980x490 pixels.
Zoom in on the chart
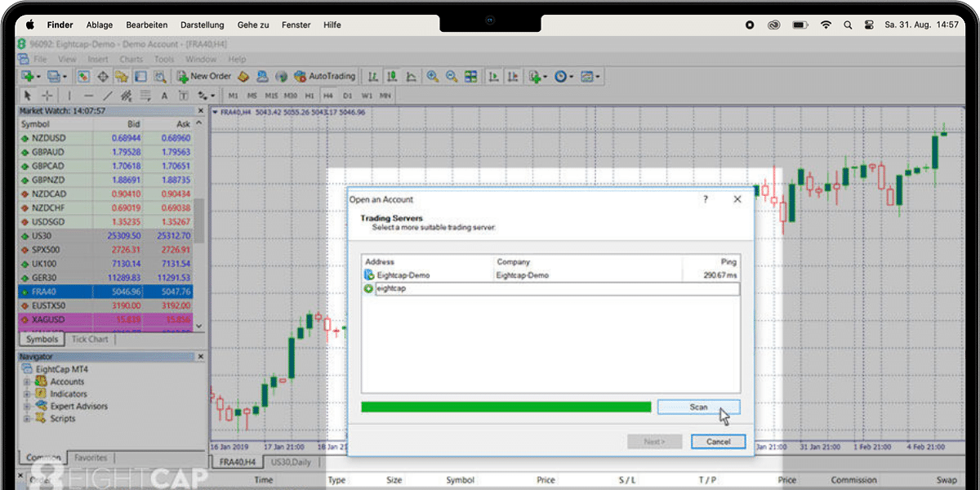(433, 77)
